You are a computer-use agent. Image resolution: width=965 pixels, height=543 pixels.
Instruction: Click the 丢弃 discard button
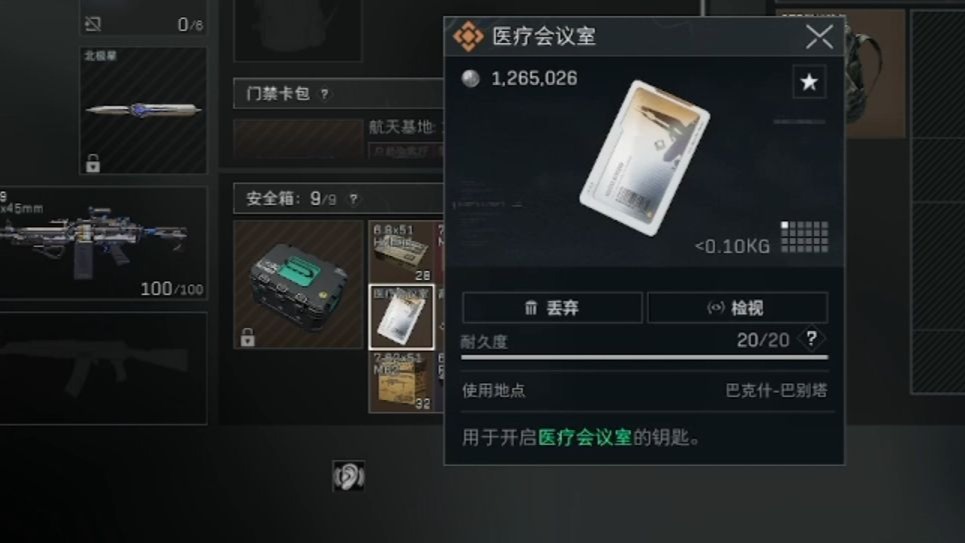point(552,307)
